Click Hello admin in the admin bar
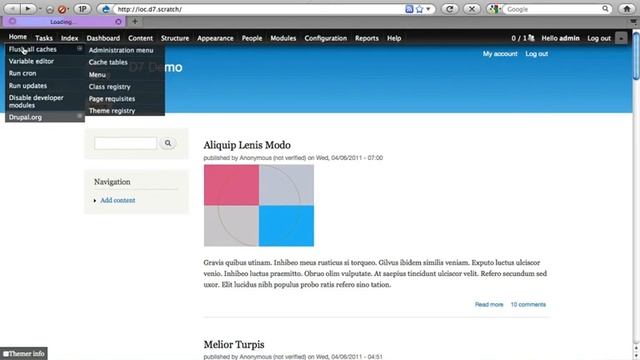Viewport: 640px width, 360px height. coord(560,38)
